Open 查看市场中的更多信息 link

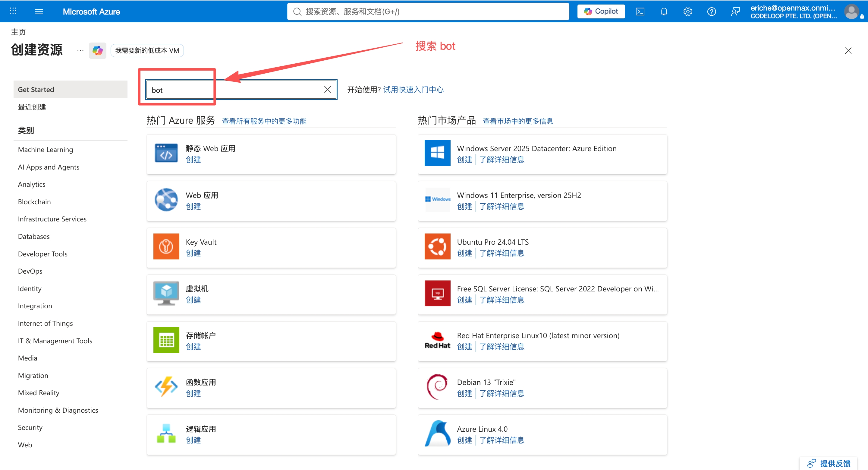[518, 121]
